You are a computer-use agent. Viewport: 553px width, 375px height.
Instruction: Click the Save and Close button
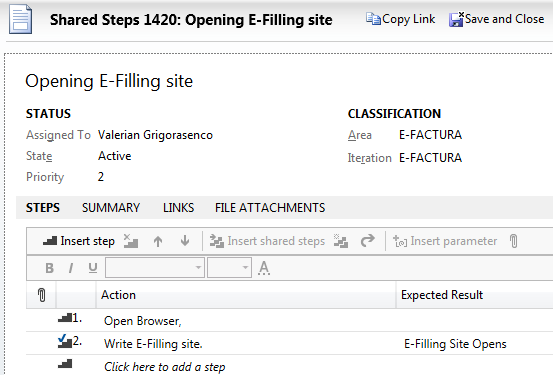(x=497, y=19)
